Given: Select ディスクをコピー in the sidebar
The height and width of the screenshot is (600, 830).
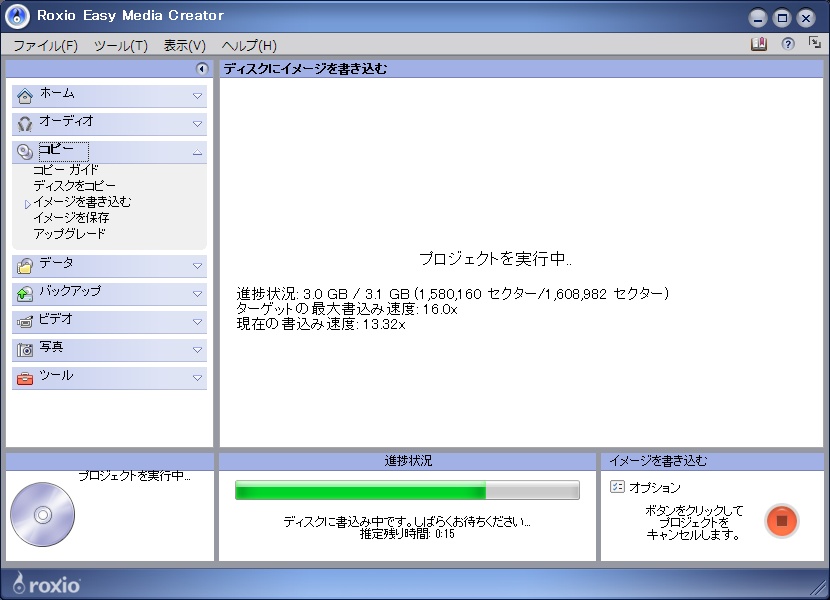Looking at the screenshot, I should pyautogui.click(x=74, y=186).
